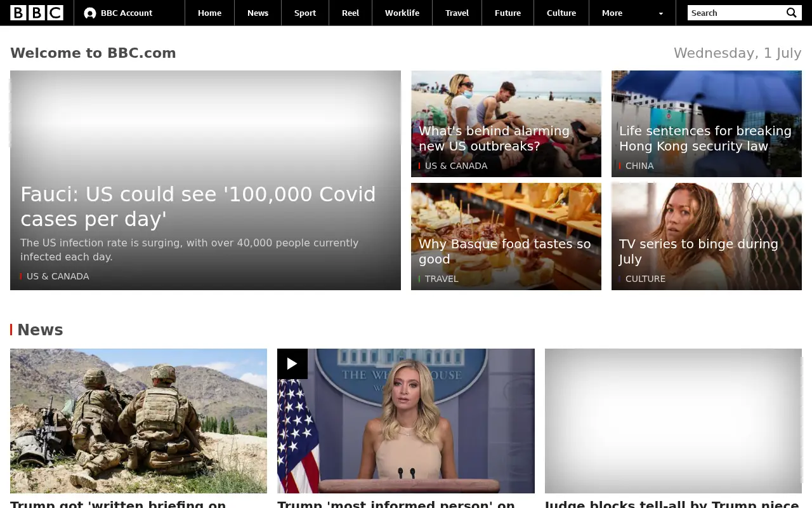Open the Culture nav item

561,13
